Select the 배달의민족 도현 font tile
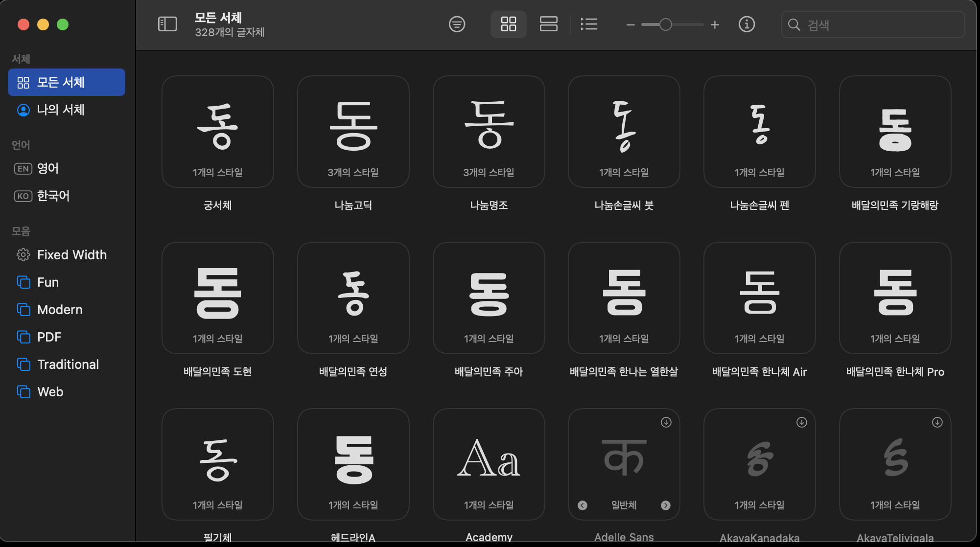This screenshot has width=980, height=547. coord(218,298)
